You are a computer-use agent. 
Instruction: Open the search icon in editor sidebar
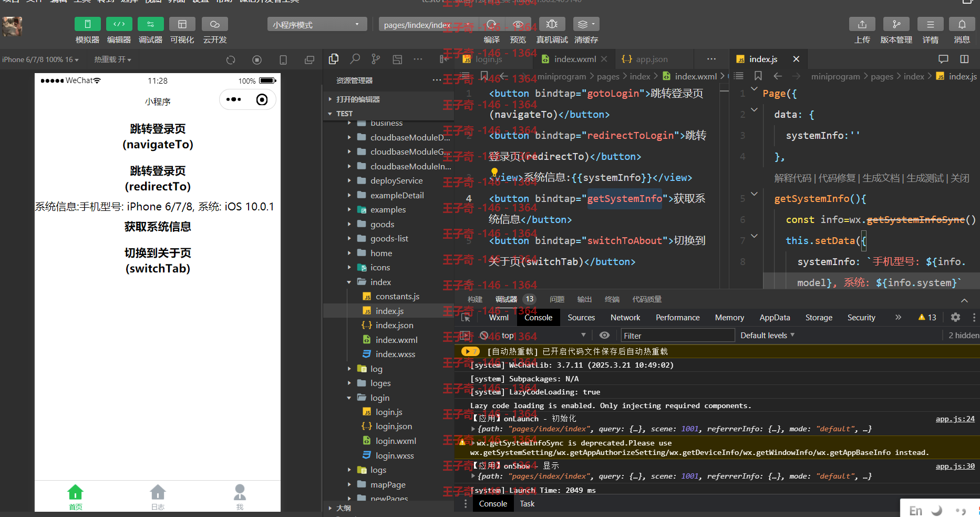pyautogui.click(x=355, y=59)
